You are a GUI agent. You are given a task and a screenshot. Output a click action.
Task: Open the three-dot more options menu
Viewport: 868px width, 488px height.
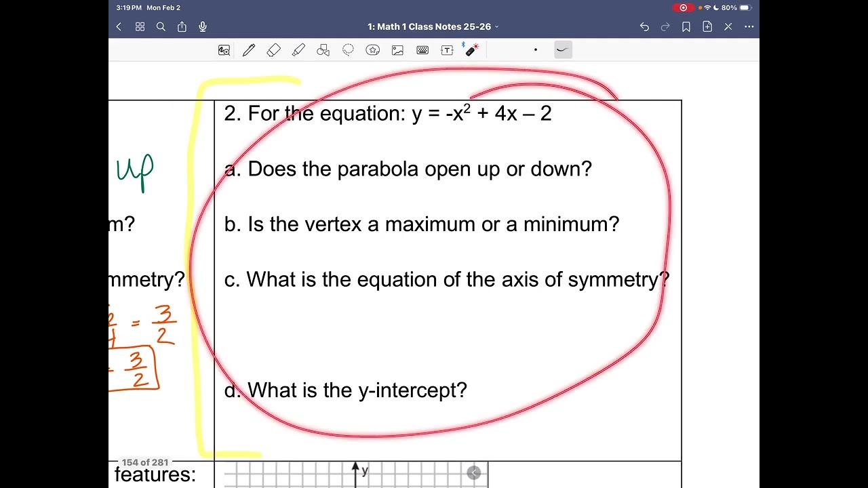[749, 26]
